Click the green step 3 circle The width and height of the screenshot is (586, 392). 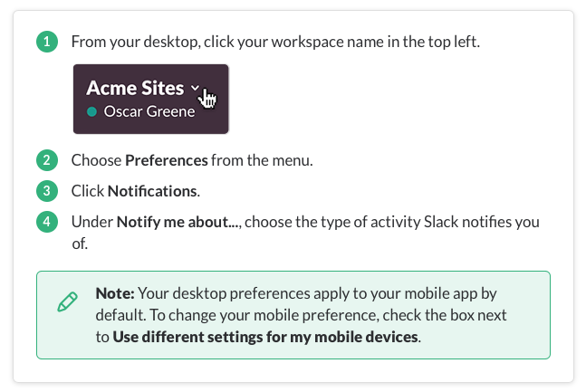tap(47, 191)
